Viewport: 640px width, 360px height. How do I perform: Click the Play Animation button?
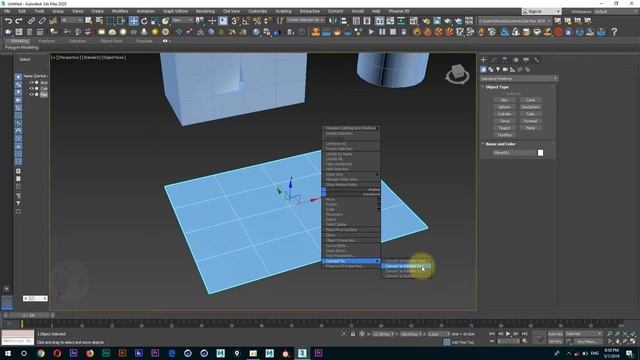[x=508, y=334]
